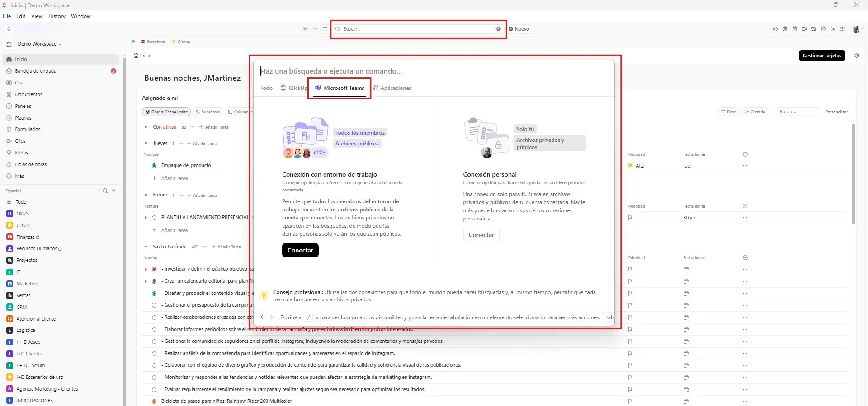The height and width of the screenshot is (406, 868).
Task: Toggle status circle of Empaque del producto
Action: click(154, 166)
